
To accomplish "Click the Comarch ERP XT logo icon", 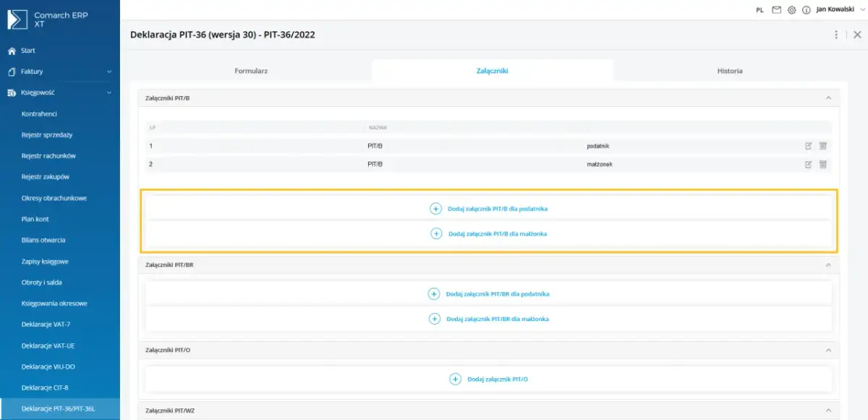I will click(17, 20).
